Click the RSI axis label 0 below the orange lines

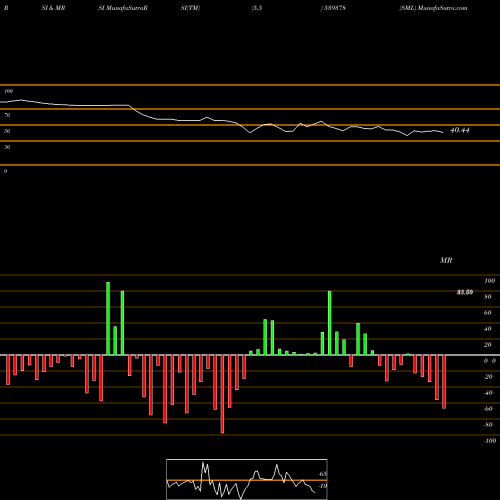(5, 171)
